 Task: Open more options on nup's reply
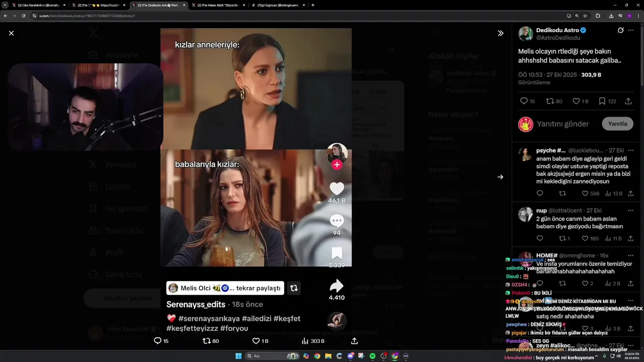[630, 210]
